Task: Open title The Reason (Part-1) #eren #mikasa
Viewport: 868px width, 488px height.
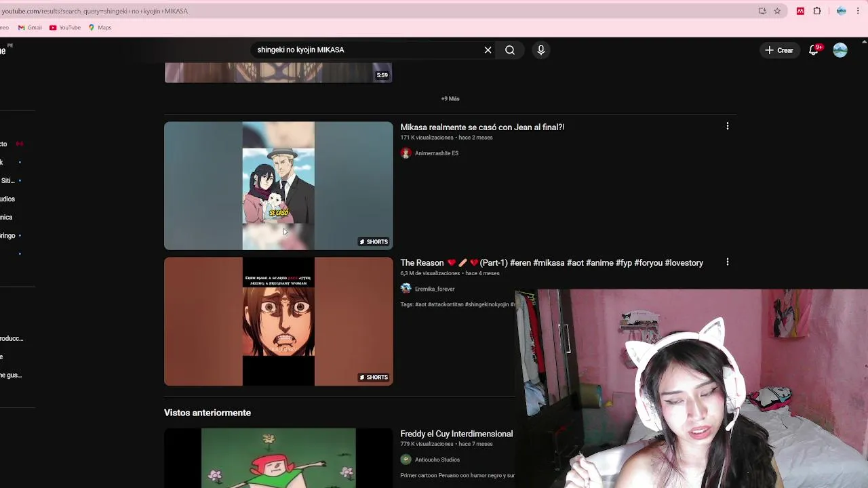Action: (x=551, y=263)
